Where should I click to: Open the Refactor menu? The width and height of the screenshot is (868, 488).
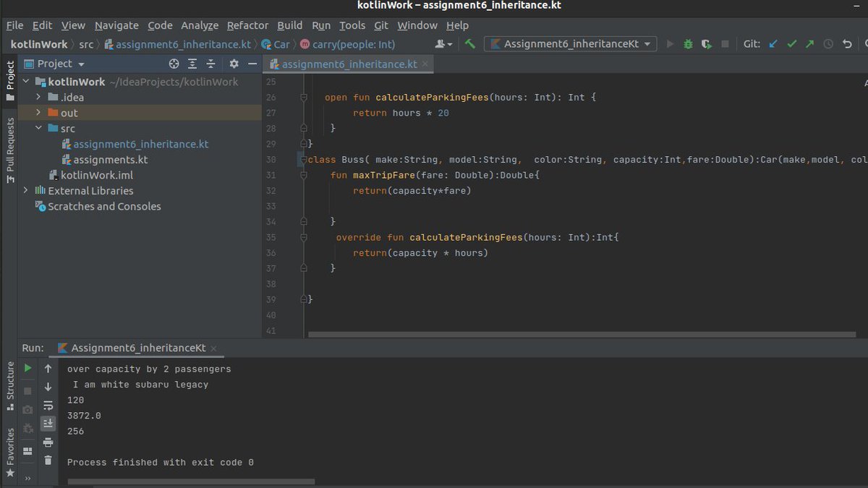[247, 25]
